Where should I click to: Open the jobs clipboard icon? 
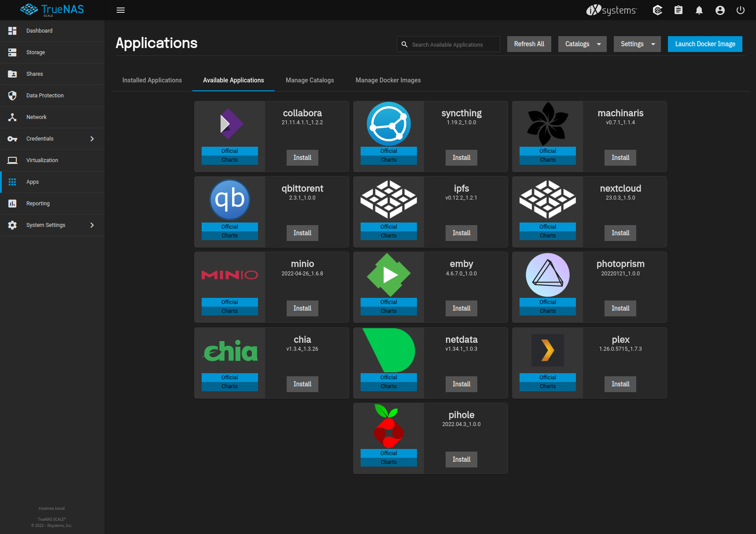coord(679,10)
